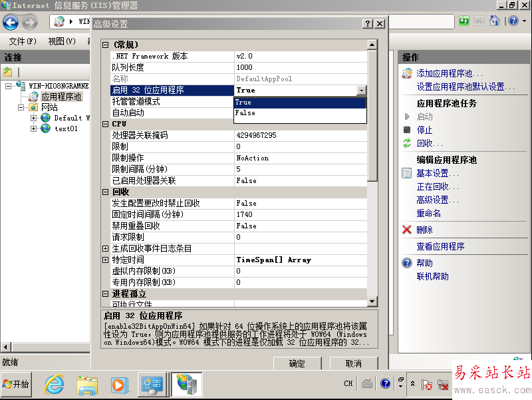
Task: Click the 回收 action link
Action: pos(430,143)
